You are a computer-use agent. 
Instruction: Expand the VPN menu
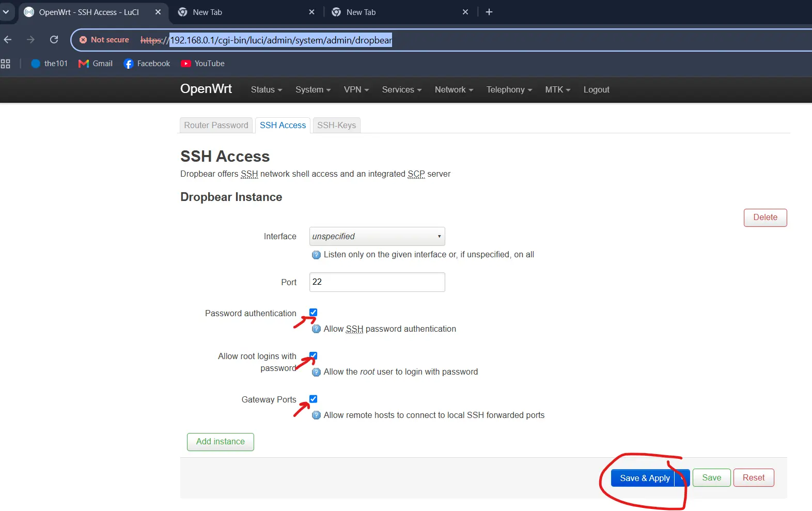(356, 90)
